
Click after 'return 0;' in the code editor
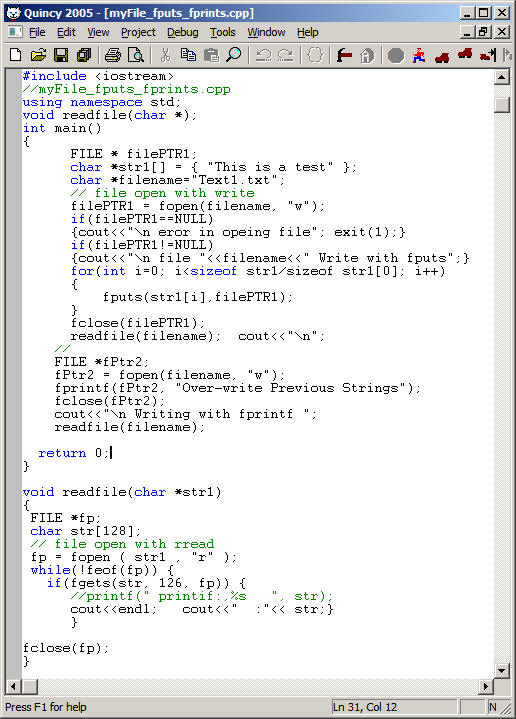[111, 453]
